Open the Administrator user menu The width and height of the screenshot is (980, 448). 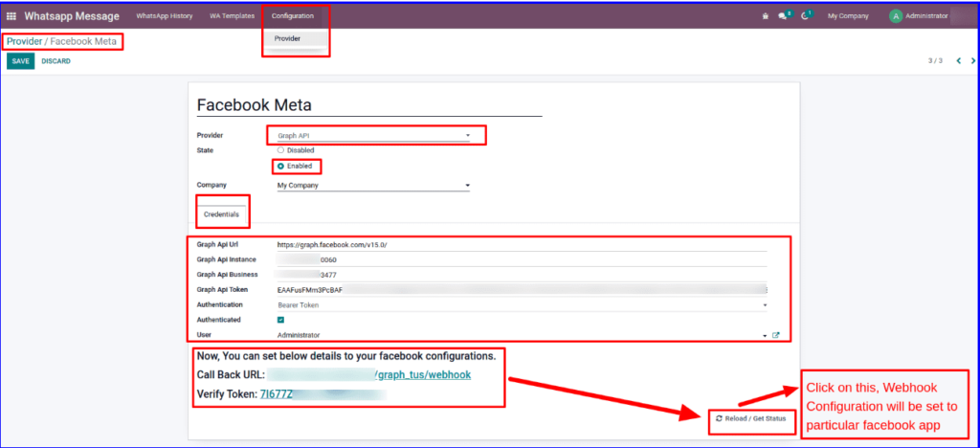click(x=919, y=16)
